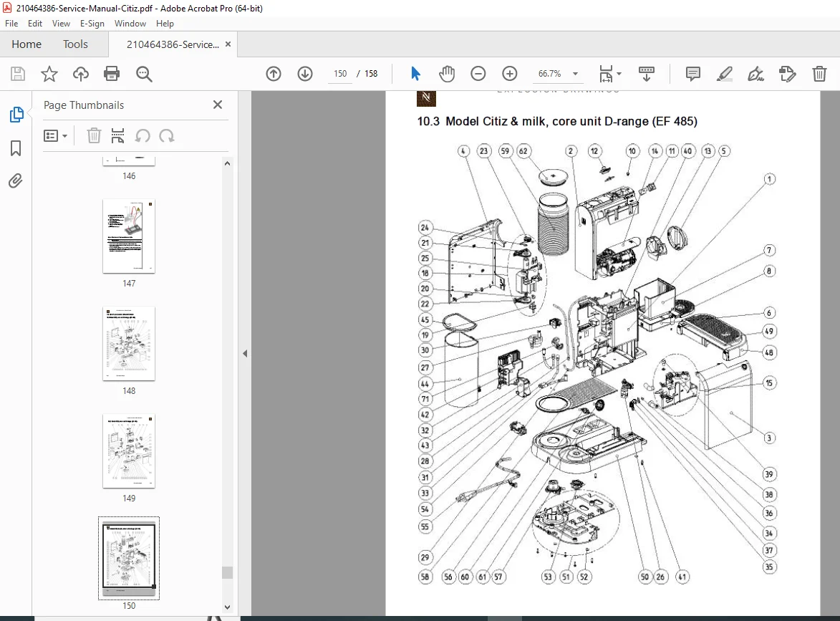Select the 210464386-Service document tab
This screenshot has width=840, height=621.
[173, 44]
